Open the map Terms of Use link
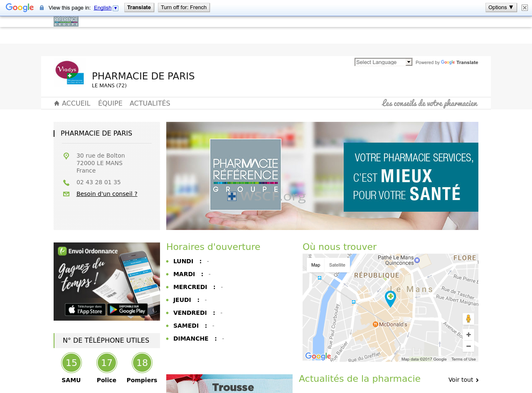532x393 pixels. [463, 359]
